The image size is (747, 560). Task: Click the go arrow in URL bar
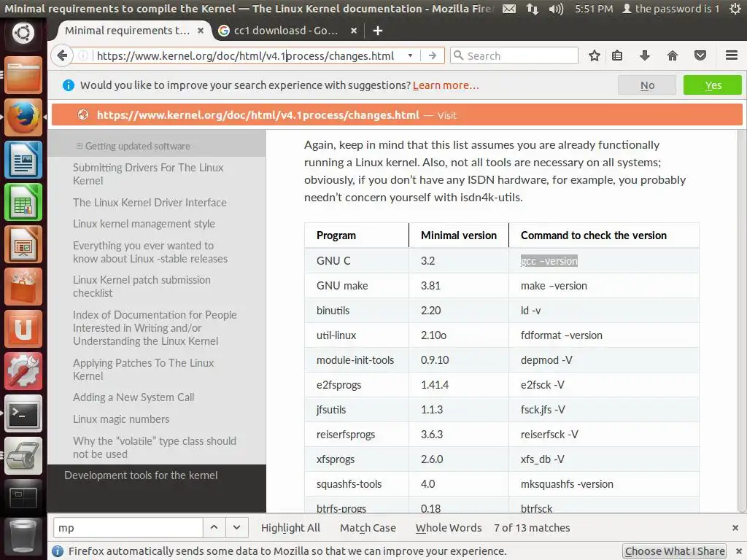pyautogui.click(x=432, y=55)
